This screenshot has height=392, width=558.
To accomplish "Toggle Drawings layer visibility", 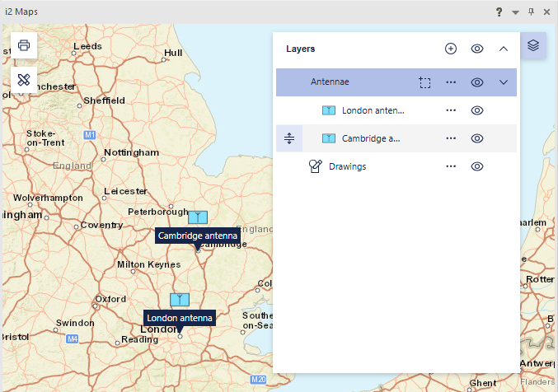I will (476, 166).
